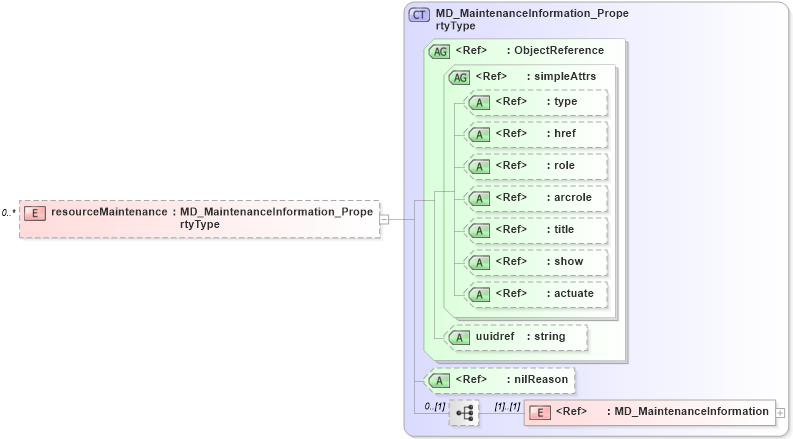Collapse the resourceMaintenance element node
793x439 pixels.
(384, 220)
